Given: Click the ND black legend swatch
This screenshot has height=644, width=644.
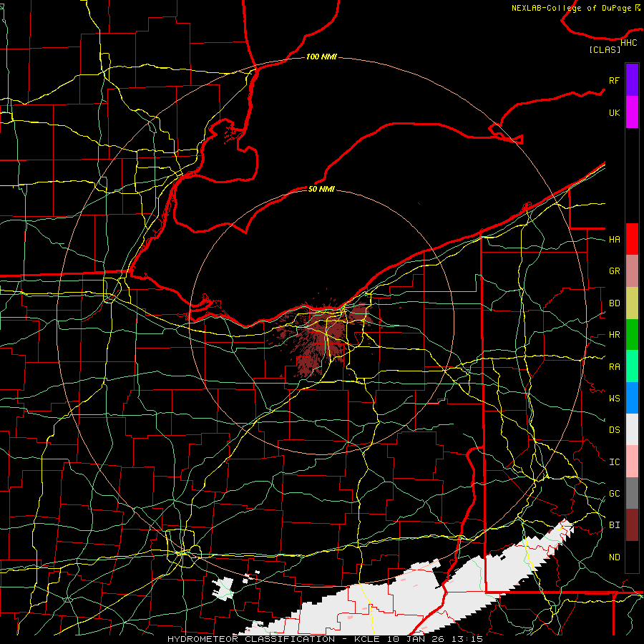Looking at the screenshot, I should [632, 557].
